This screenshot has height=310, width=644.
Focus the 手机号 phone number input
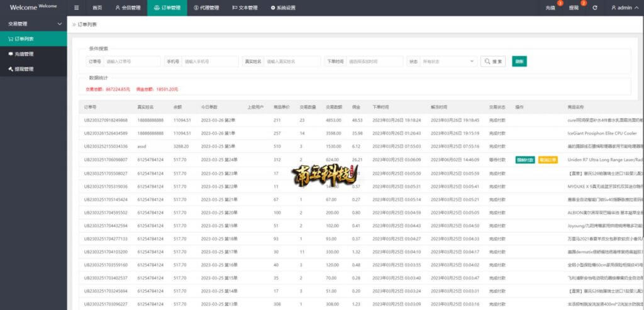coord(210,62)
